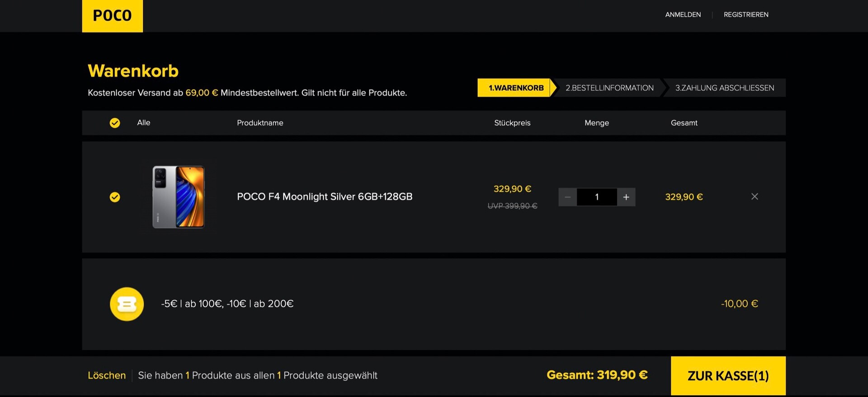Increase quantity with the plus button

626,197
